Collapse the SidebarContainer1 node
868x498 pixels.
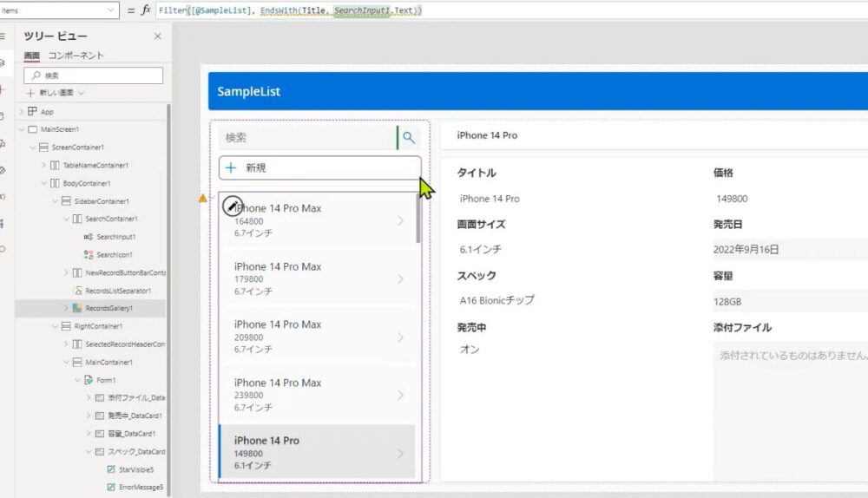tap(55, 201)
